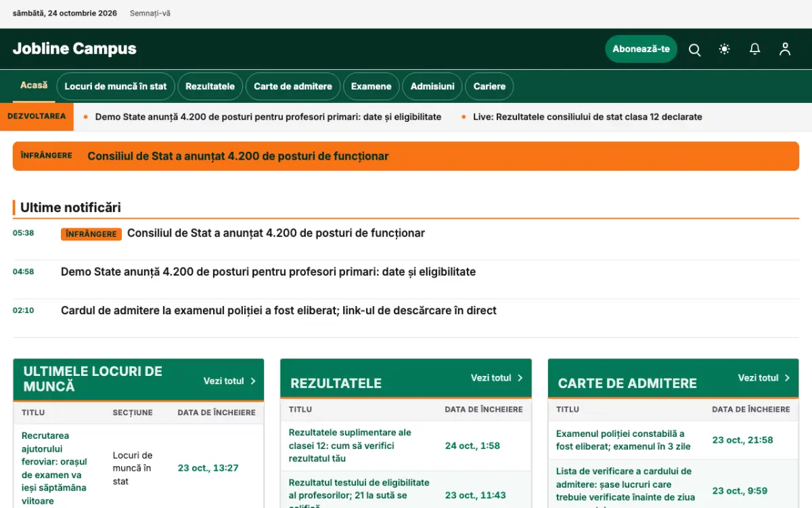812x508 pixels.
Task: Switch to the Rezultatele nav tab
Action: [210, 86]
